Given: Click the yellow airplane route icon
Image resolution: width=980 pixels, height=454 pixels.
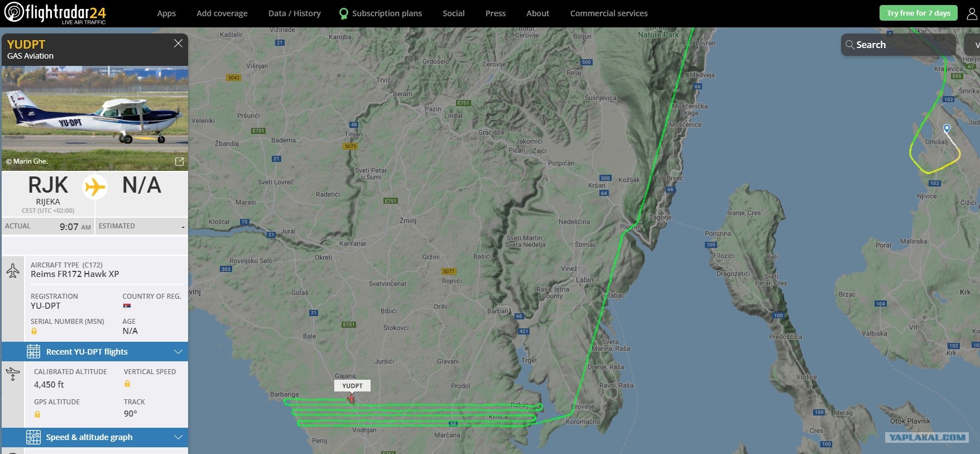Looking at the screenshot, I should 95,187.
